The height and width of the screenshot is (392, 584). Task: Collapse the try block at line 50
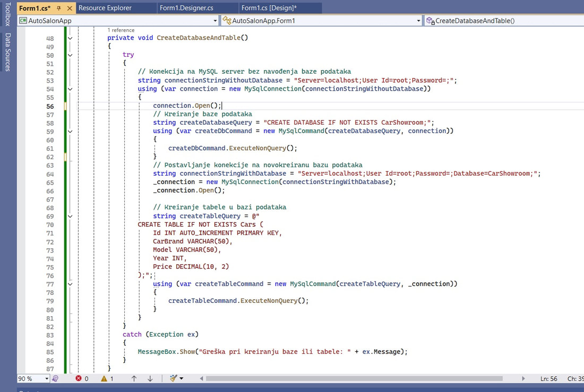pyautogui.click(x=70, y=55)
